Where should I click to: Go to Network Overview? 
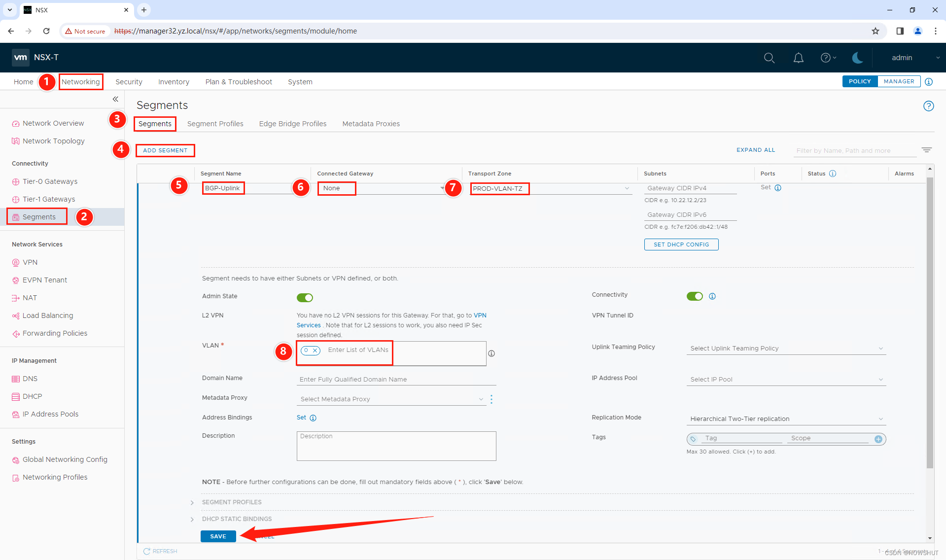[x=53, y=123]
